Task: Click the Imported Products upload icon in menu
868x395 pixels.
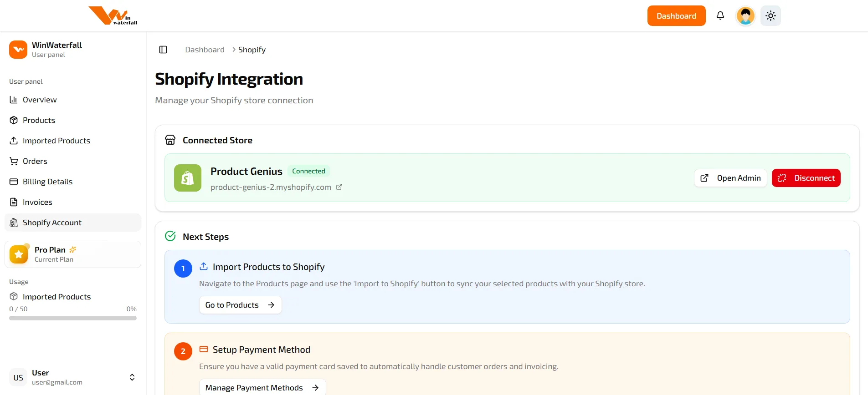Action: [x=14, y=141]
